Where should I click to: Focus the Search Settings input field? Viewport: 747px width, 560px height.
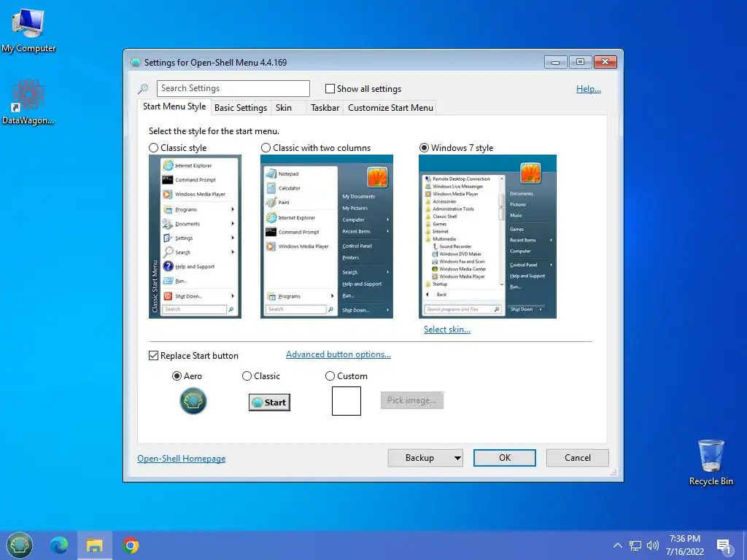[233, 88]
